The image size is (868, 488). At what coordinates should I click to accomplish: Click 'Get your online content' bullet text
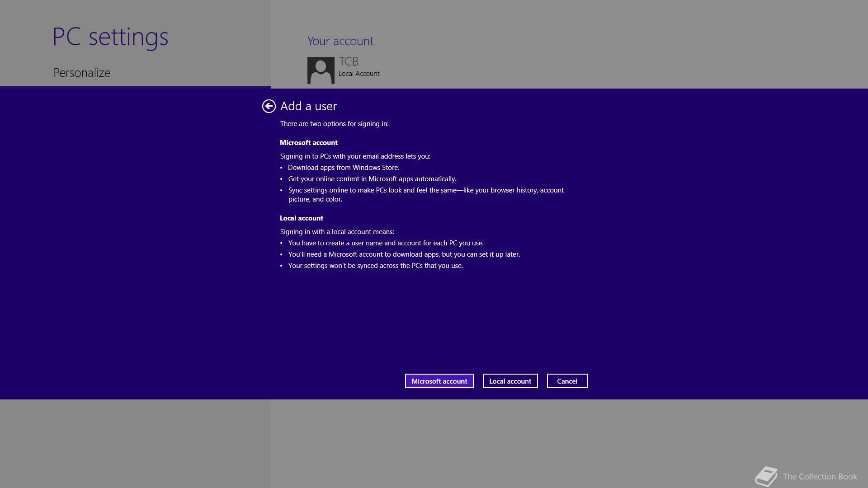click(x=373, y=179)
